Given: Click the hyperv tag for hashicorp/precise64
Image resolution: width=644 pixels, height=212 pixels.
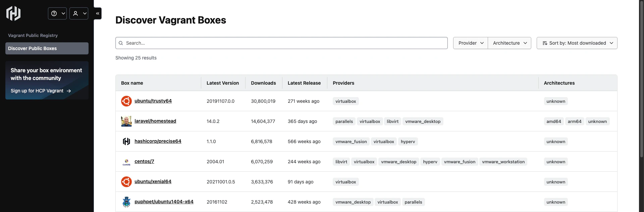Looking at the screenshot, I should pos(408,141).
